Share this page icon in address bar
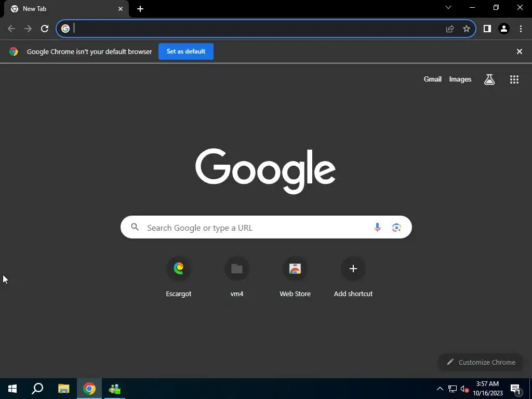 point(450,29)
